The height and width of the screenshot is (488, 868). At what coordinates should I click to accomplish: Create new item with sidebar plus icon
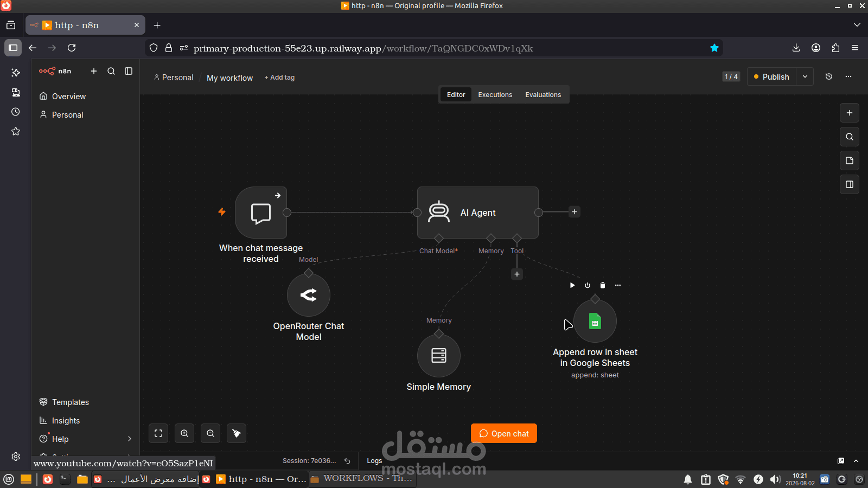pyautogui.click(x=94, y=71)
